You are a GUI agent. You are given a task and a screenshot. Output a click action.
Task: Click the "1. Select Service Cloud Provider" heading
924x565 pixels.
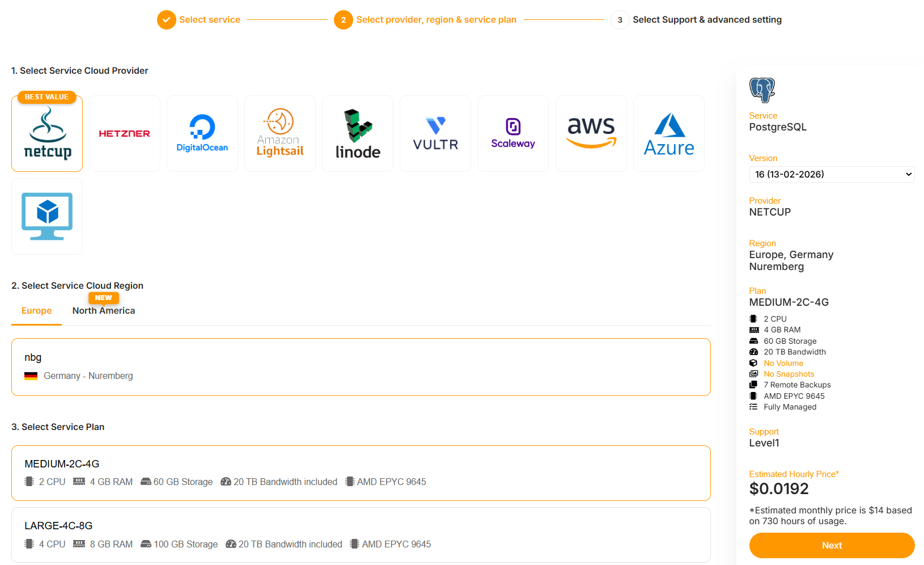[80, 71]
